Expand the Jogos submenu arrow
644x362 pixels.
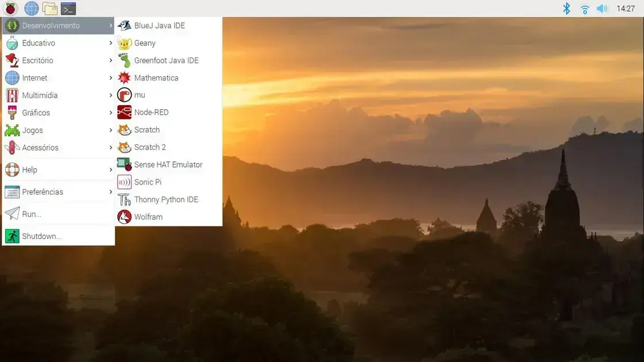click(110, 130)
